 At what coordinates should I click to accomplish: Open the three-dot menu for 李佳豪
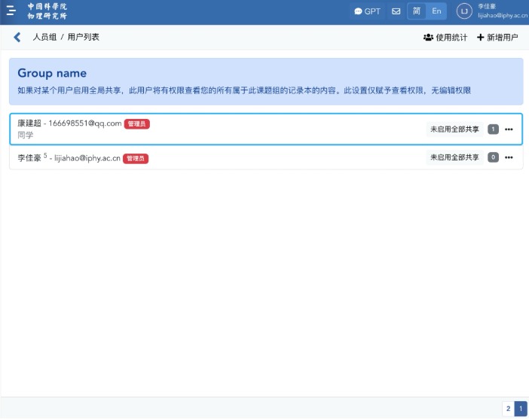coord(509,157)
